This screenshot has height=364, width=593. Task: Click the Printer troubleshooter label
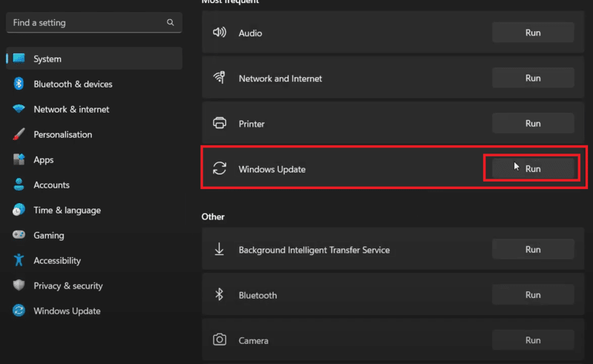coord(251,124)
